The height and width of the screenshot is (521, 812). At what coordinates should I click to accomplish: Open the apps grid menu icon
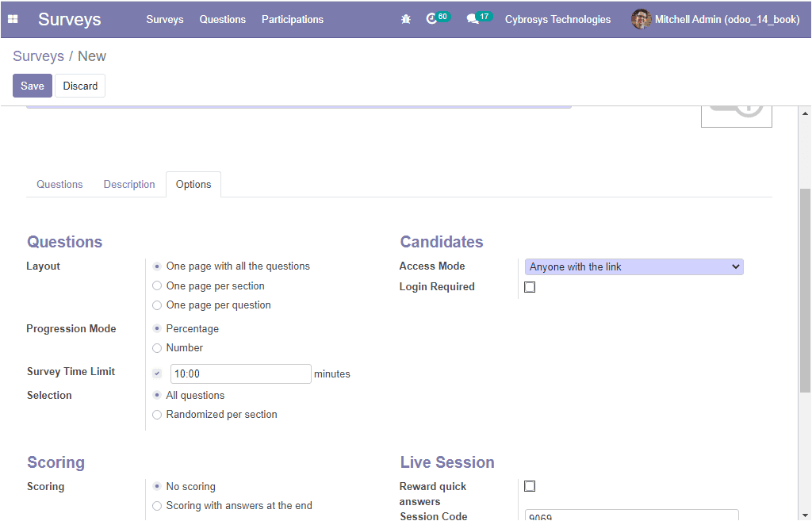pos(13,19)
